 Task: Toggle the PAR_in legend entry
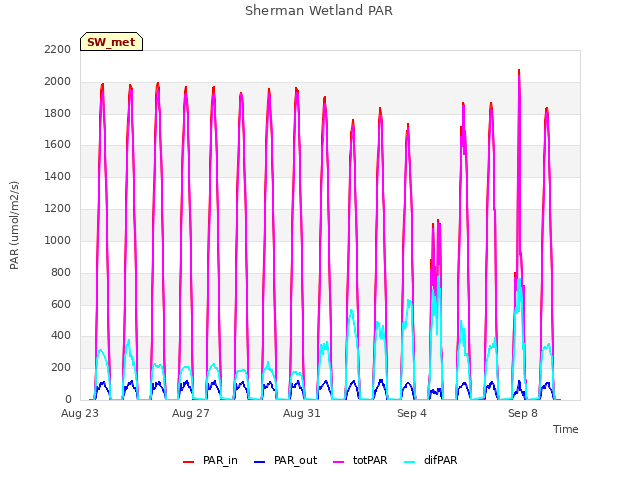click(x=210, y=460)
